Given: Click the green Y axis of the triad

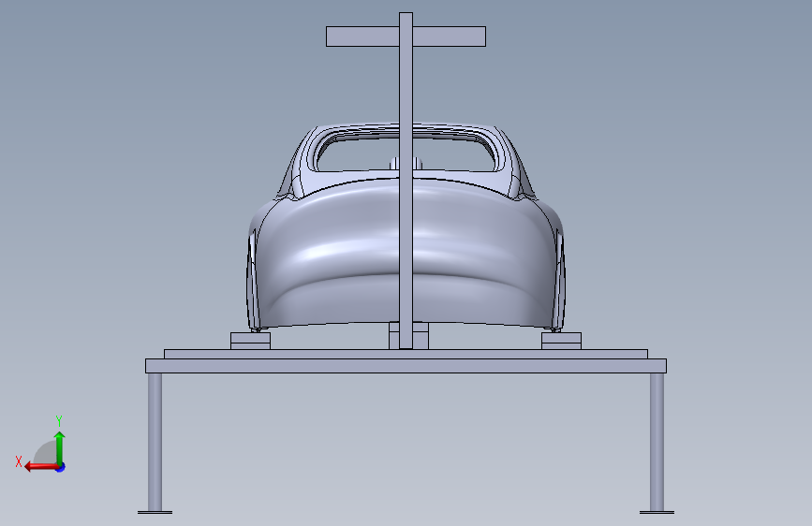Looking at the screenshot, I should coord(60,447).
